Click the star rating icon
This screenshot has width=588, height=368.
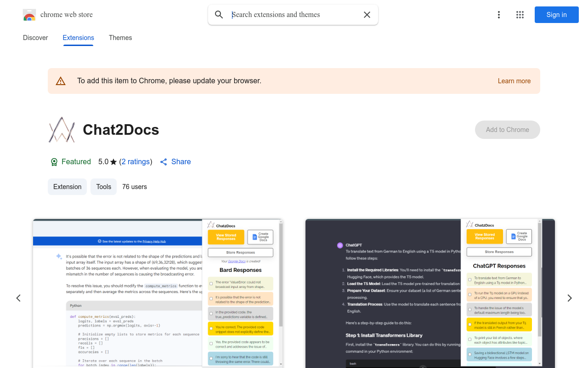coord(113,162)
